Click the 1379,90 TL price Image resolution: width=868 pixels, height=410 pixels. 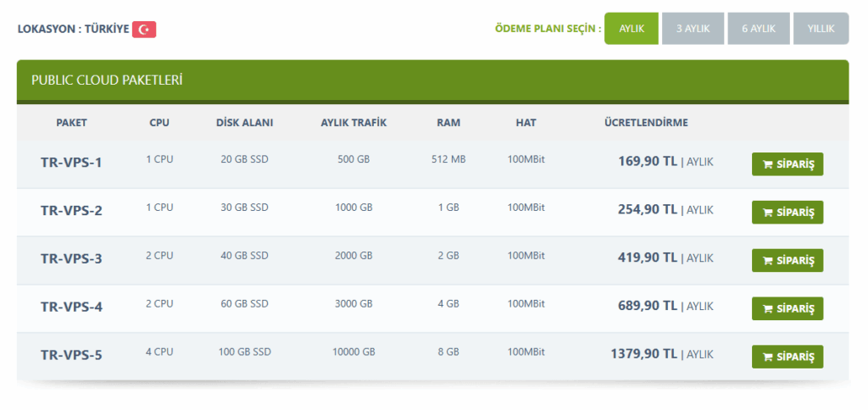pos(643,354)
